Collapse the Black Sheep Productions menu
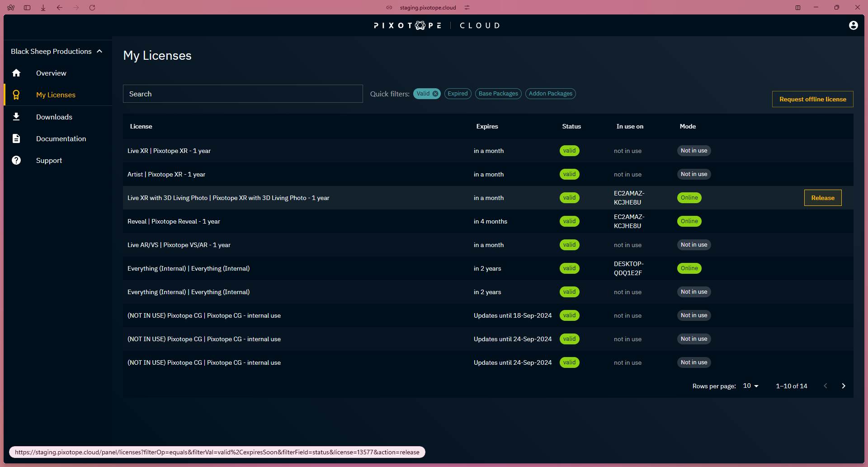The width and height of the screenshot is (868, 467). tap(99, 51)
